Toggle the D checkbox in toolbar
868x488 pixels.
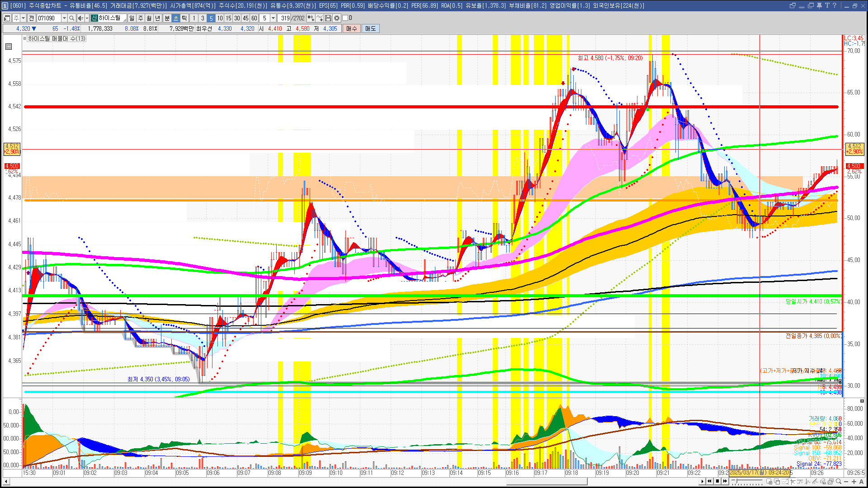pyautogui.click(x=345, y=18)
